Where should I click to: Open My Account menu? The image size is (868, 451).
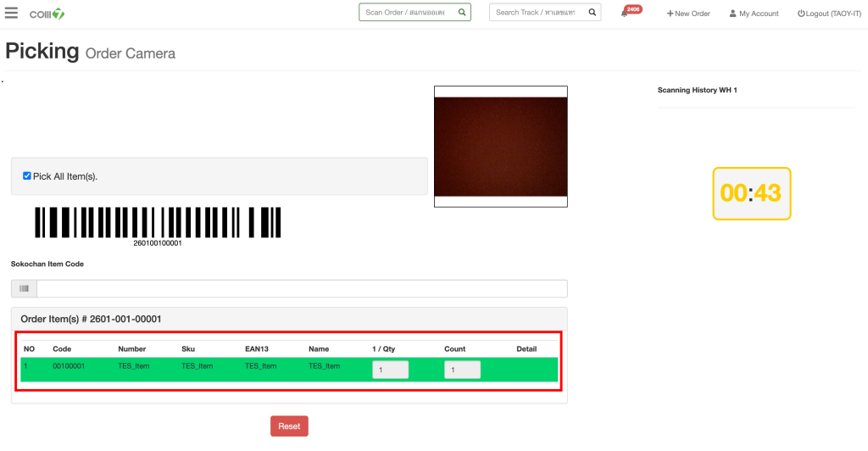(754, 14)
